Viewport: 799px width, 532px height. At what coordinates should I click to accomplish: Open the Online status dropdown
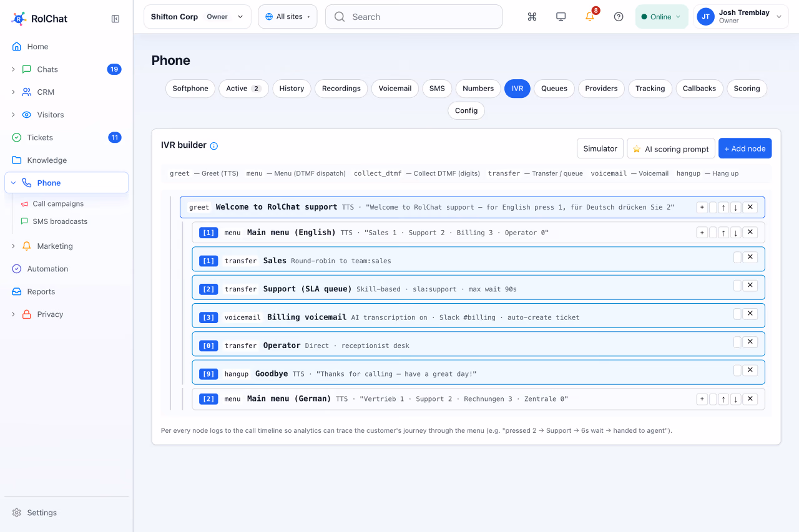(x=662, y=17)
